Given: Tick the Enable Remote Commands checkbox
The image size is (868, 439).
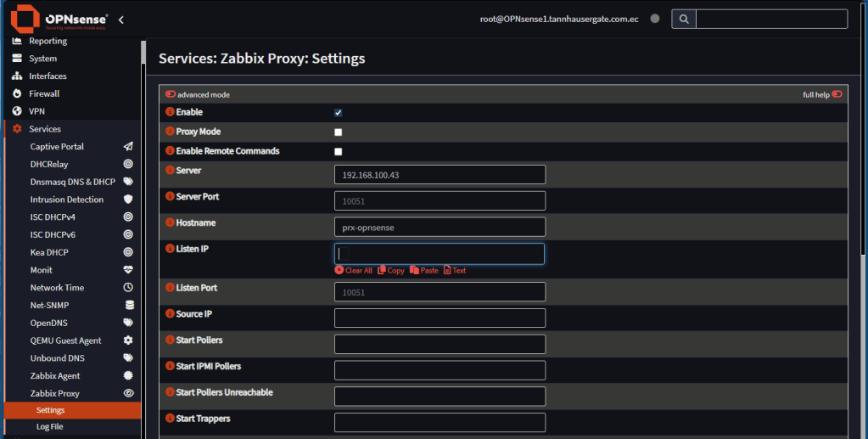Looking at the screenshot, I should (x=339, y=152).
